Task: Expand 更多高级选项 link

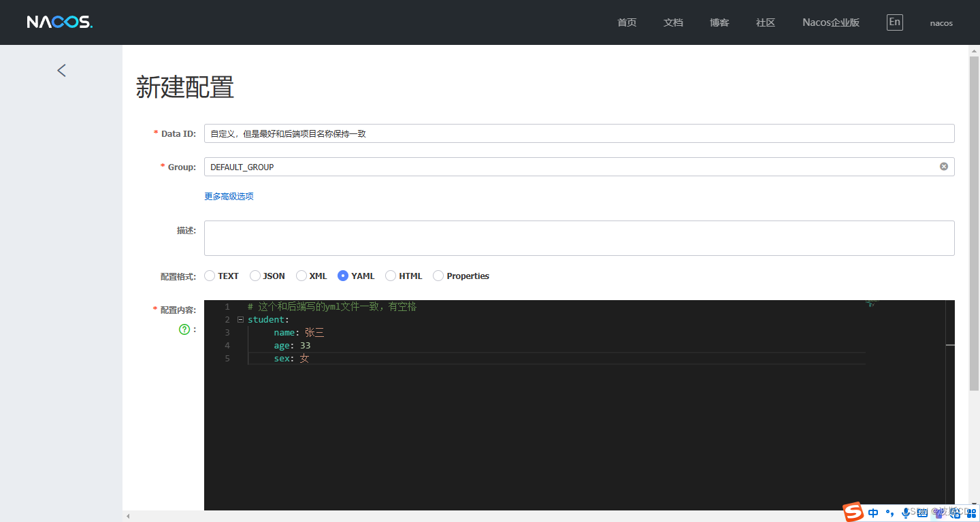Action: point(229,196)
